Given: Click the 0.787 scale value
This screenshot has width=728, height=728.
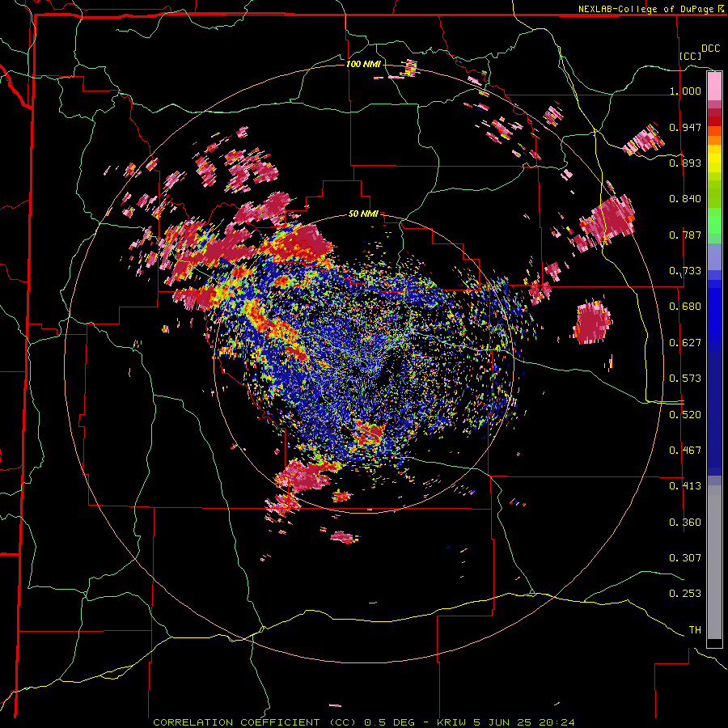Looking at the screenshot, I should pos(685,235).
